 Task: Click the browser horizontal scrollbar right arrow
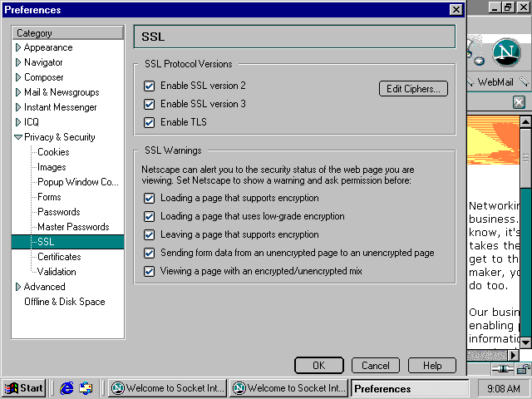pos(514,355)
